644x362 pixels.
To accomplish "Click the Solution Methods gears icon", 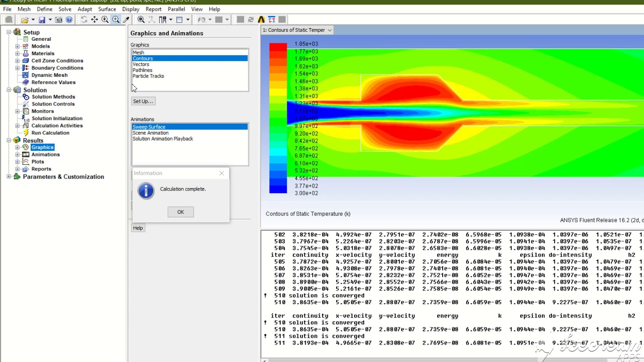I will point(25,97).
